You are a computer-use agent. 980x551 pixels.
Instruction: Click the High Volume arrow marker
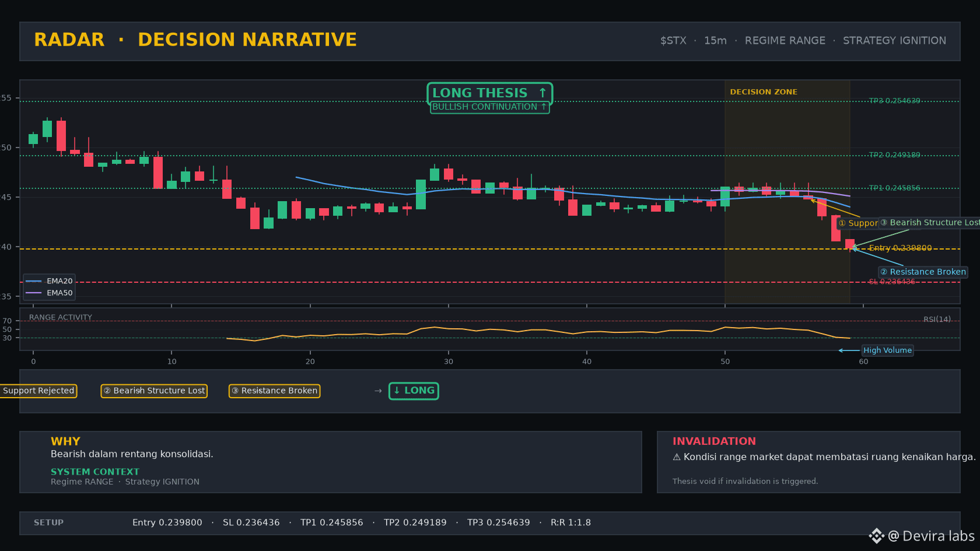pos(849,350)
